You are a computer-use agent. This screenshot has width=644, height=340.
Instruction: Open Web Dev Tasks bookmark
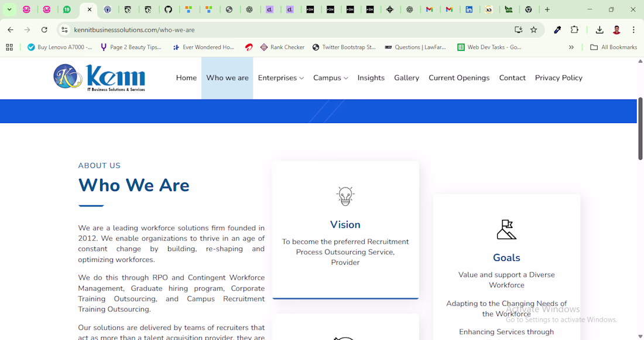pyautogui.click(x=489, y=47)
